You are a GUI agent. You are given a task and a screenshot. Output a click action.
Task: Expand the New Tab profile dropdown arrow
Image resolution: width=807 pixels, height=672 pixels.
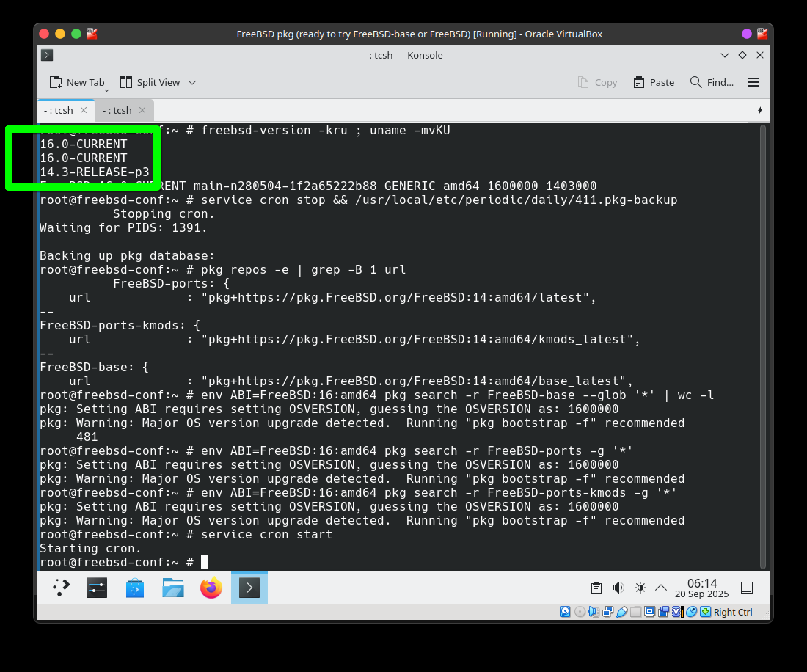point(106,90)
